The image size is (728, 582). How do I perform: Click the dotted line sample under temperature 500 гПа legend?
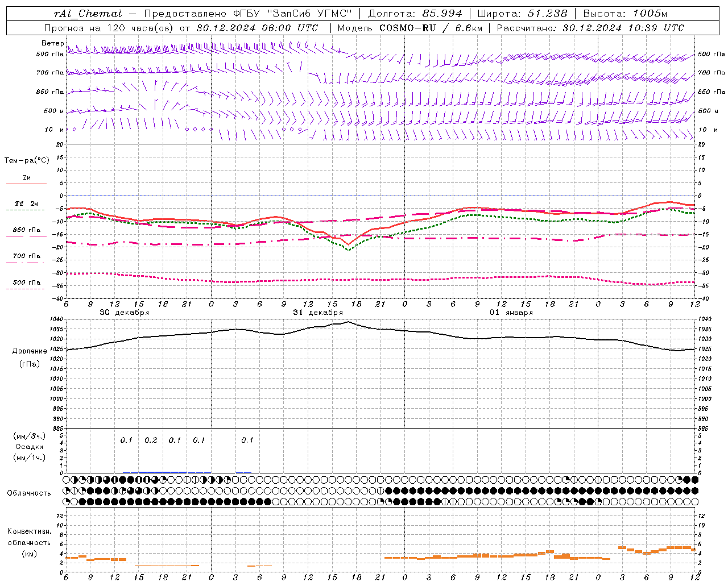(x=25, y=289)
